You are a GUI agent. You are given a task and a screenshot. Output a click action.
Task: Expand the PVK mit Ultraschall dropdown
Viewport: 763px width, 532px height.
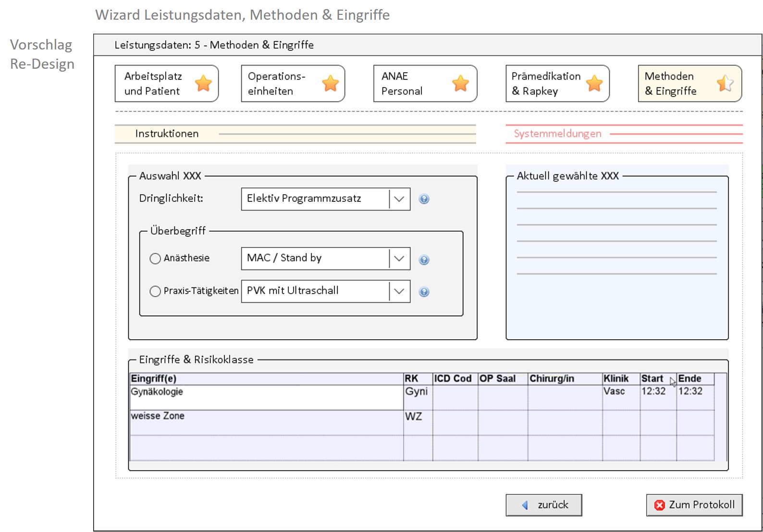coord(399,291)
